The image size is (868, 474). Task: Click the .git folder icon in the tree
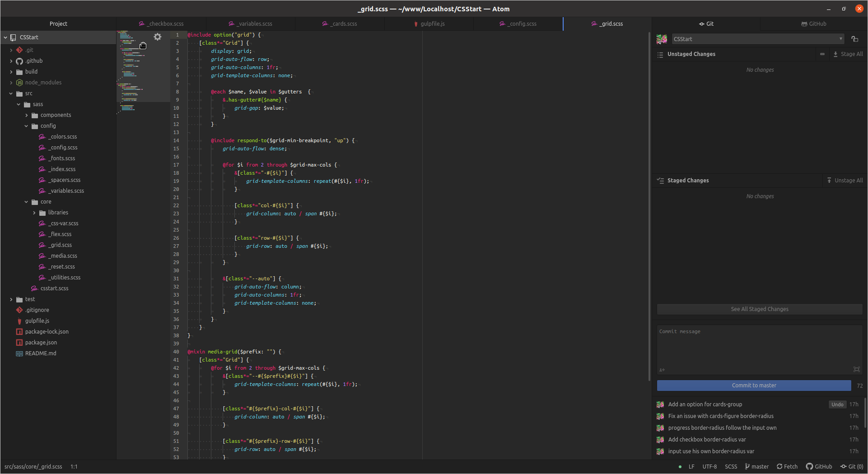[19, 50]
